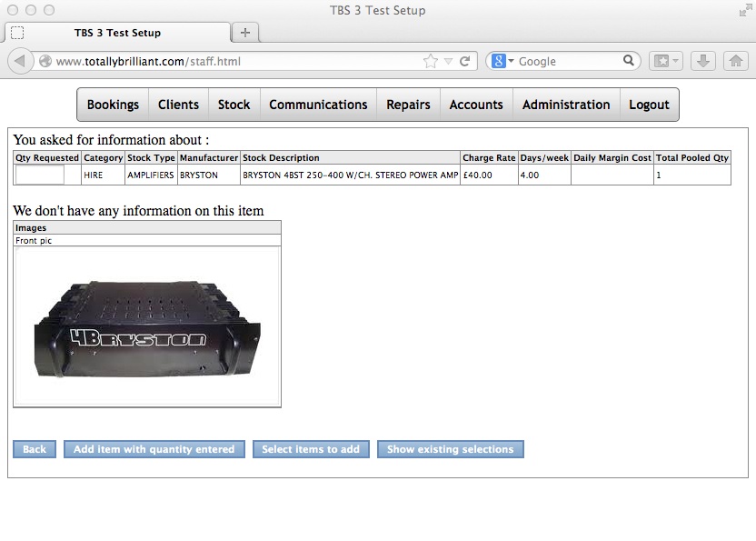The image size is (756, 541).
Task: Expand the Google search engine dropdown
Action: [502, 61]
